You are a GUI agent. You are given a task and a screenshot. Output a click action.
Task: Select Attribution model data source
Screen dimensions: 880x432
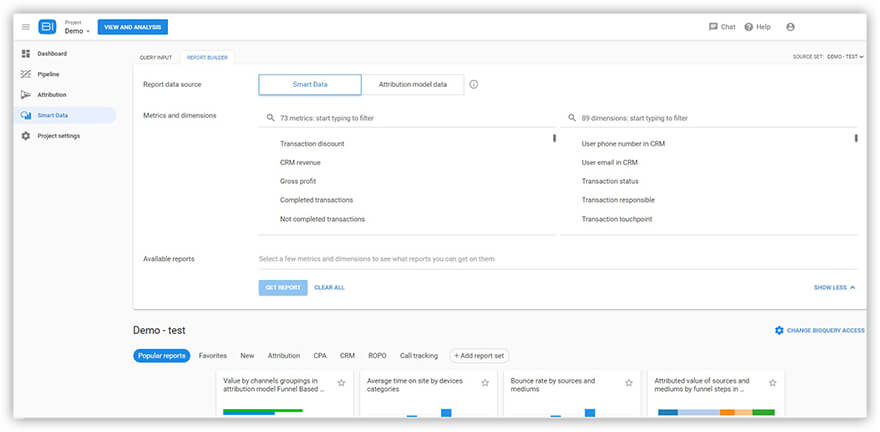pos(413,85)
